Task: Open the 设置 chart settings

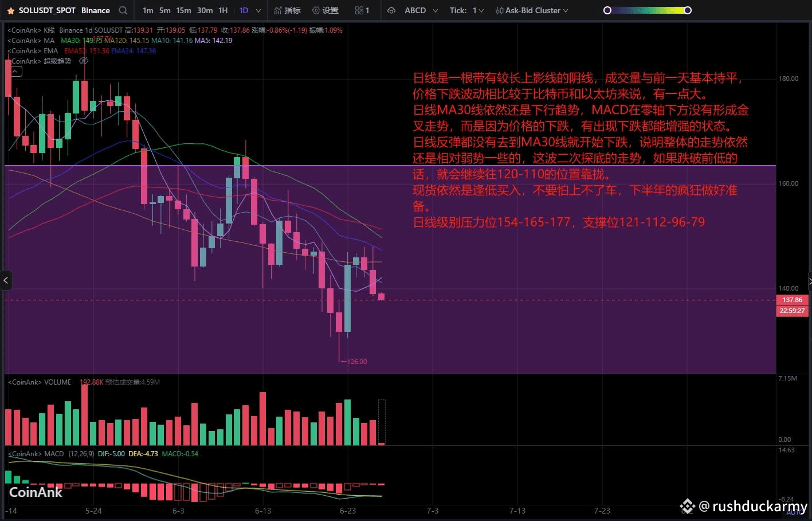Action: tap(325, 10)
